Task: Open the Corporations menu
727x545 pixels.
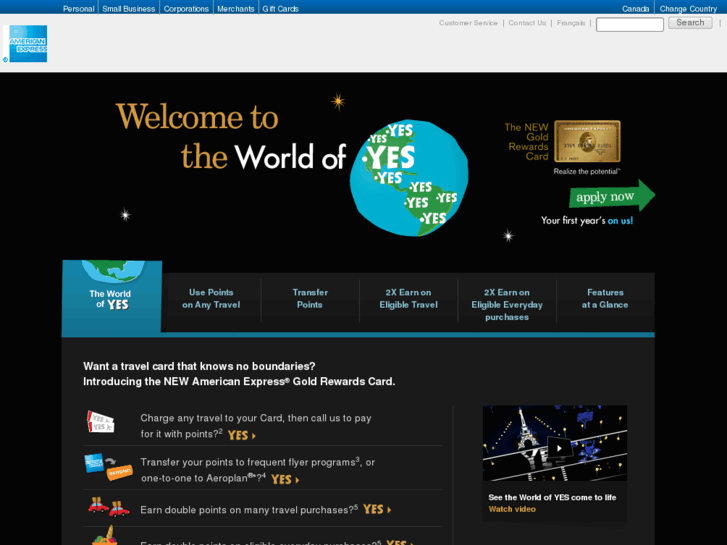Action: coord(186,9)
